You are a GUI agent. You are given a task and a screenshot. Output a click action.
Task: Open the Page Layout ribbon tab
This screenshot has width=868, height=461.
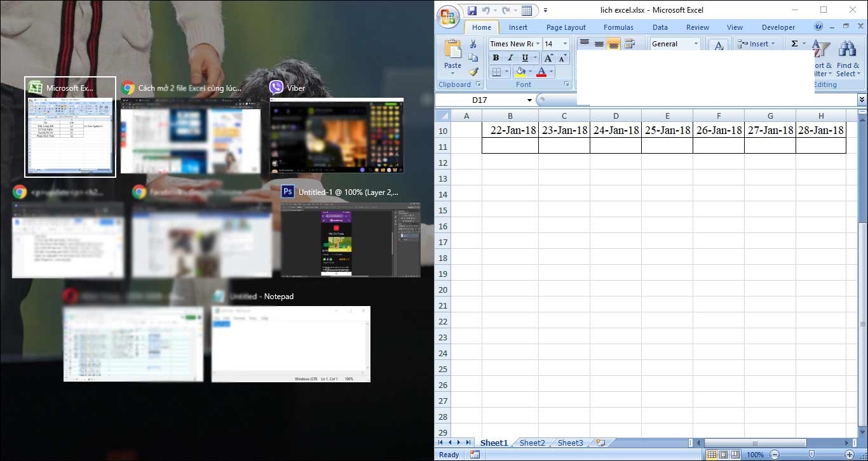coord(566,27)
